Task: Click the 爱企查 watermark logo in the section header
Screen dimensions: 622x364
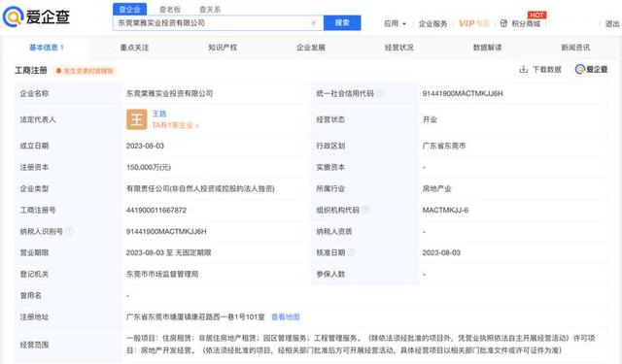Action: coord(591,69)
